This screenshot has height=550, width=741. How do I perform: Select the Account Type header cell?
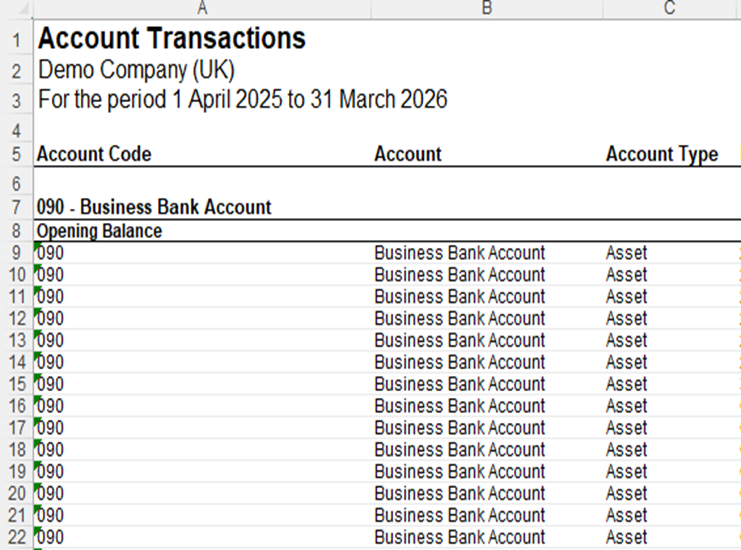click(x=661, y=154)
